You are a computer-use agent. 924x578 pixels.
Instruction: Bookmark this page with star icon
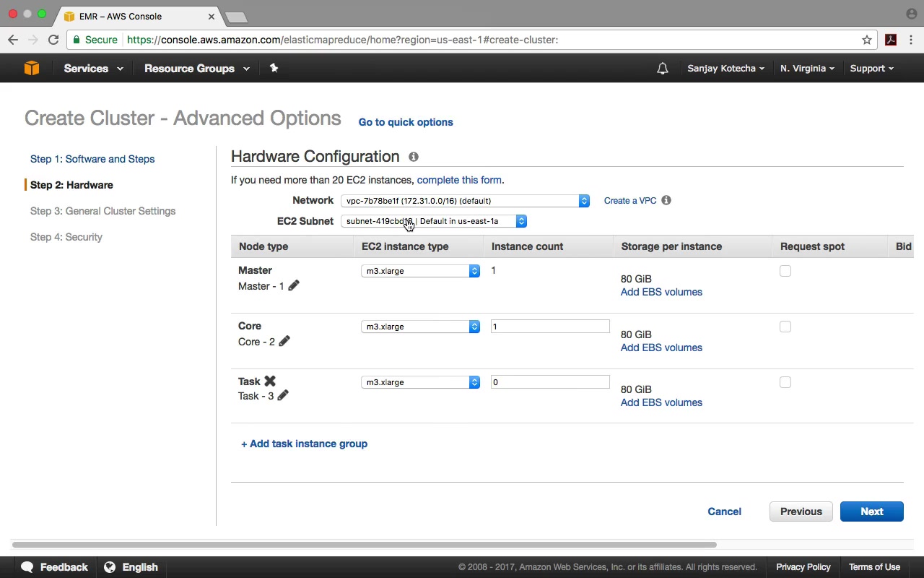click(867, 40)
